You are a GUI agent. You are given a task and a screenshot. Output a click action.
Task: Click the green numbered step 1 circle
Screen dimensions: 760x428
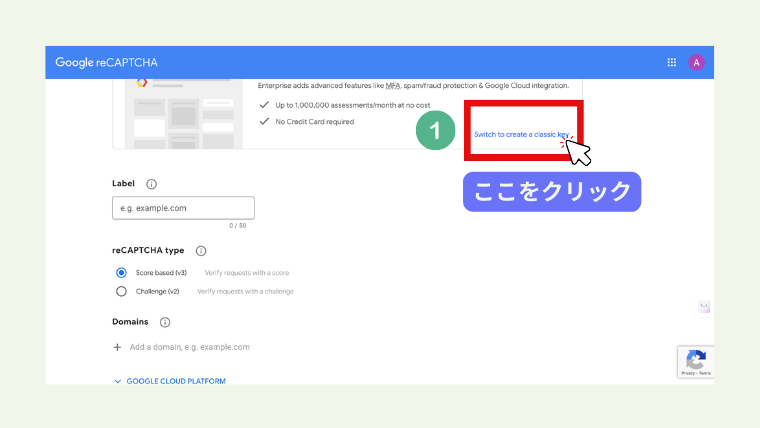tap(435, 131)
